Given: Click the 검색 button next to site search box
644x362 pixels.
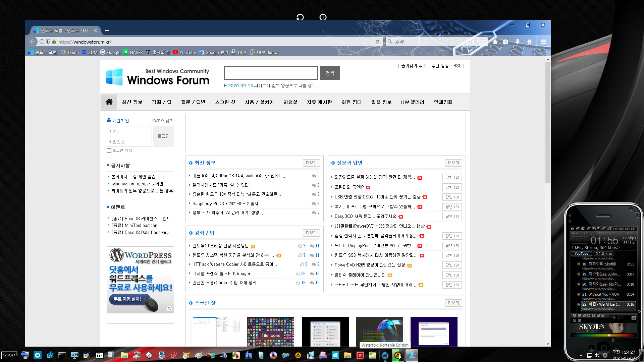Looking at the screenshot, I should (330, 73).
